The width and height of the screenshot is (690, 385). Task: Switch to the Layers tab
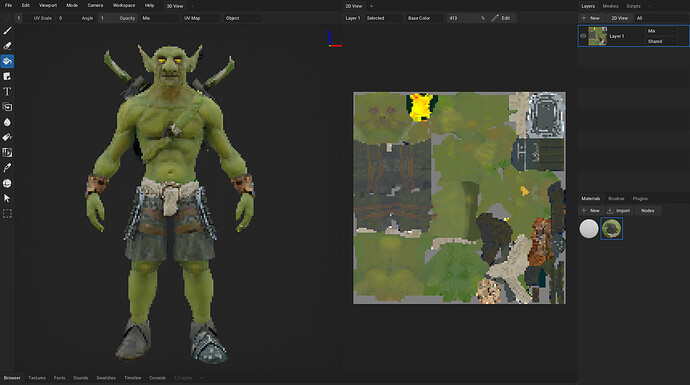coord(588,6)
